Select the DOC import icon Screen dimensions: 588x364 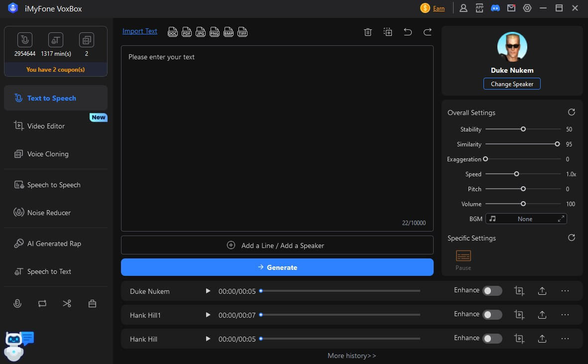point(172,32)
